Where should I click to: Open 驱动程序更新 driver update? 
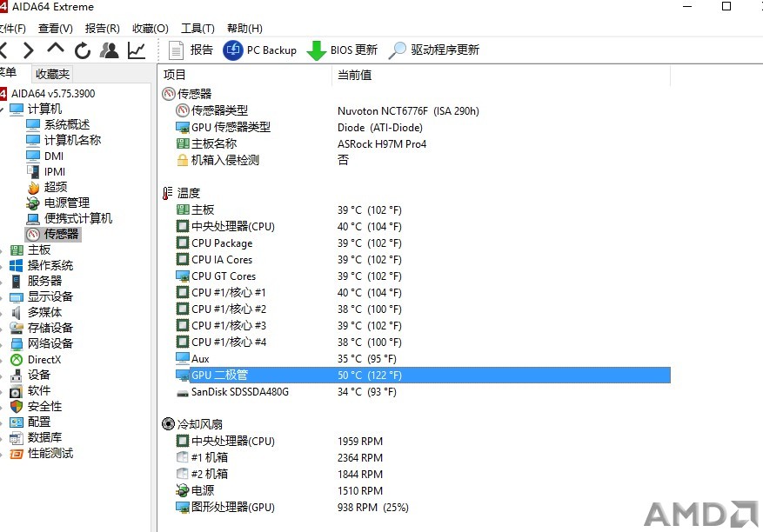click(433, 50)
